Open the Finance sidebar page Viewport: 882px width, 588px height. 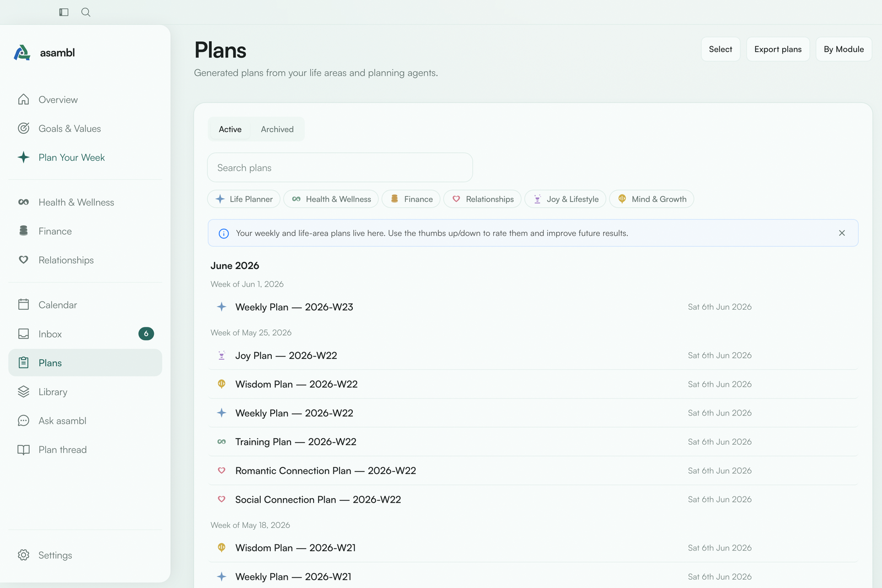(85, 231)
